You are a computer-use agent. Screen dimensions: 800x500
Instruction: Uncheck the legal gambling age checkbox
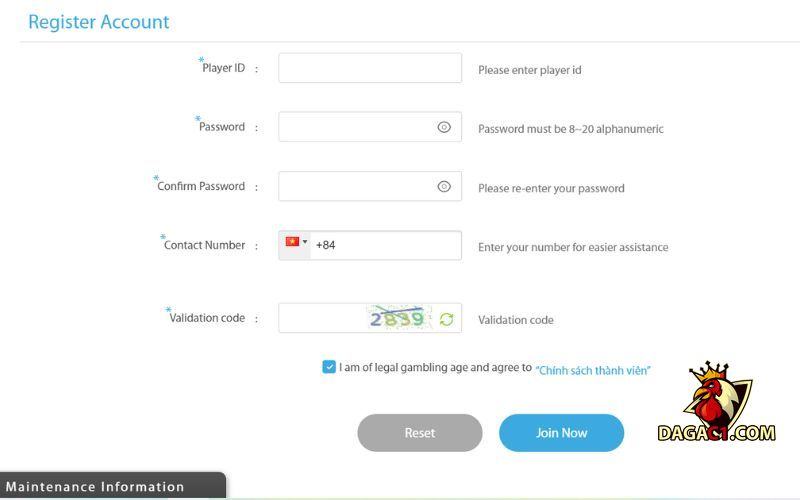(329, 367)
